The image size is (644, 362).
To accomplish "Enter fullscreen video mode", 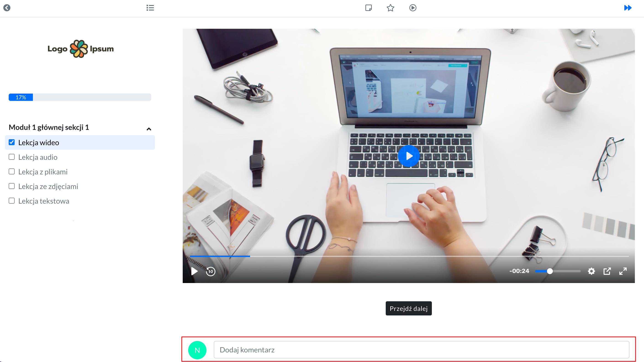I will (623, 271).
